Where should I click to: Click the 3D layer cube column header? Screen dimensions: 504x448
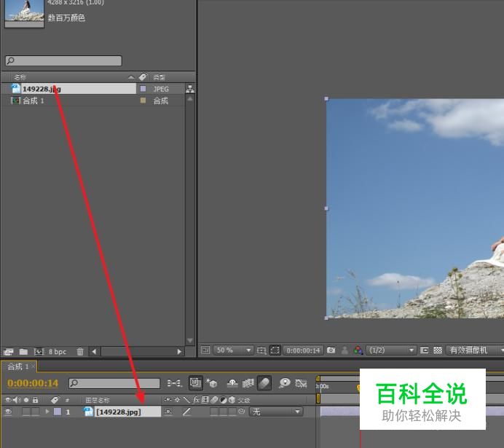coord(232,400)
